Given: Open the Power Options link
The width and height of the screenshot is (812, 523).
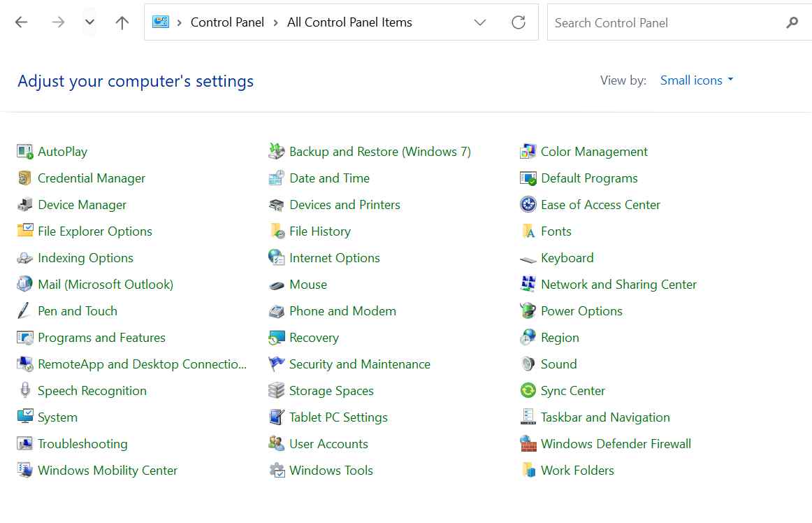Looking at the screenshot, I should (x=581, y=311).
